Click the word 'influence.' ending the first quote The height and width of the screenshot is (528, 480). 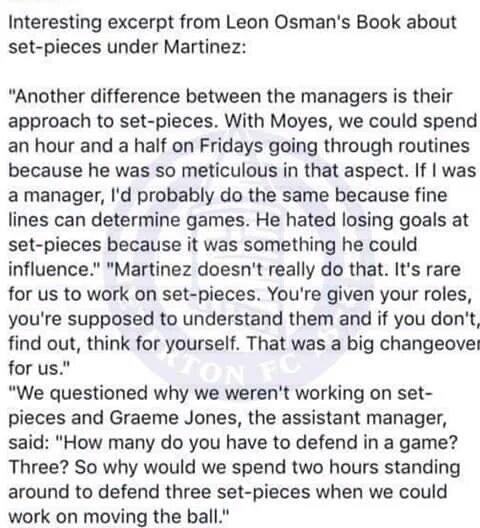pos(54,269)
